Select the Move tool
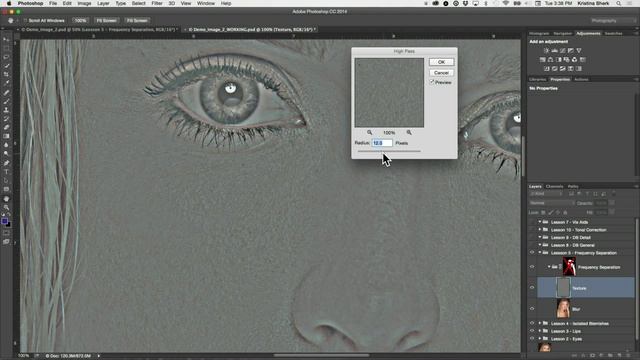The image size is (640, 360). [6, 39]
